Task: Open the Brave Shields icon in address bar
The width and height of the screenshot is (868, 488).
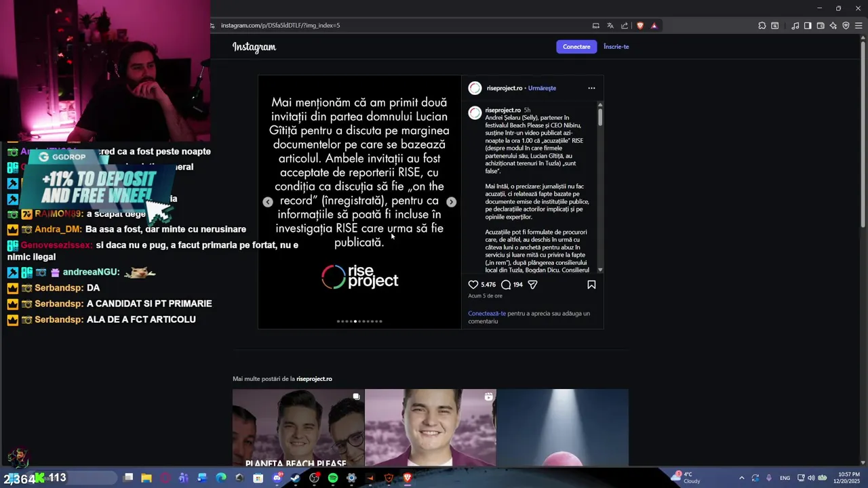Action: (640, 26)
